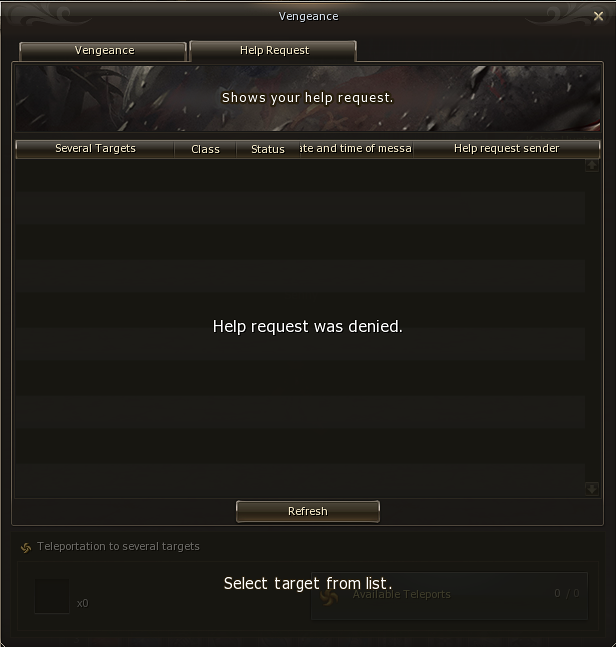Image resolution: width=616 pixels, height=647 pixels.
Task: Click the scroll down arrow of the list
Action: [592, 489]
